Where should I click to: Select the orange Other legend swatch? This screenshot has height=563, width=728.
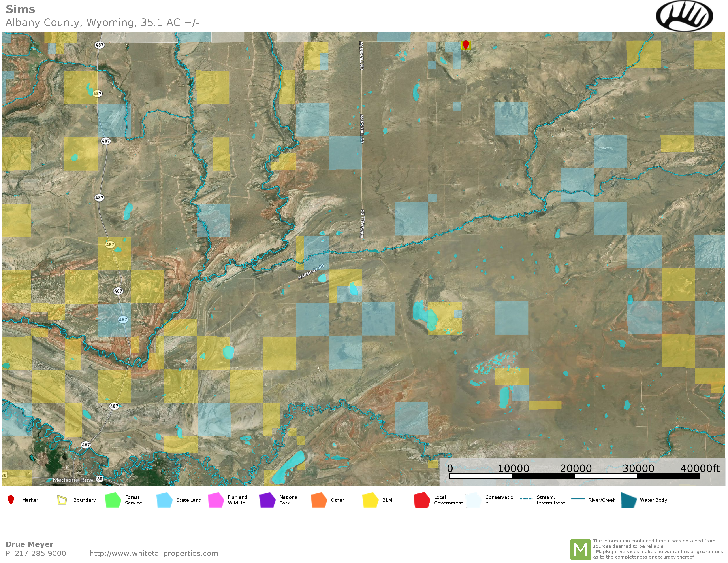click(319, 500)
